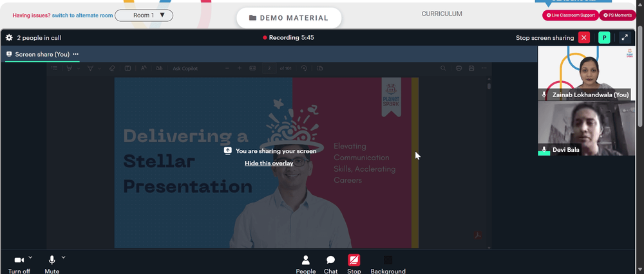Click Ask Copilot in PDF toolbar
644x274 pixels.
click(x=185, y=68)
